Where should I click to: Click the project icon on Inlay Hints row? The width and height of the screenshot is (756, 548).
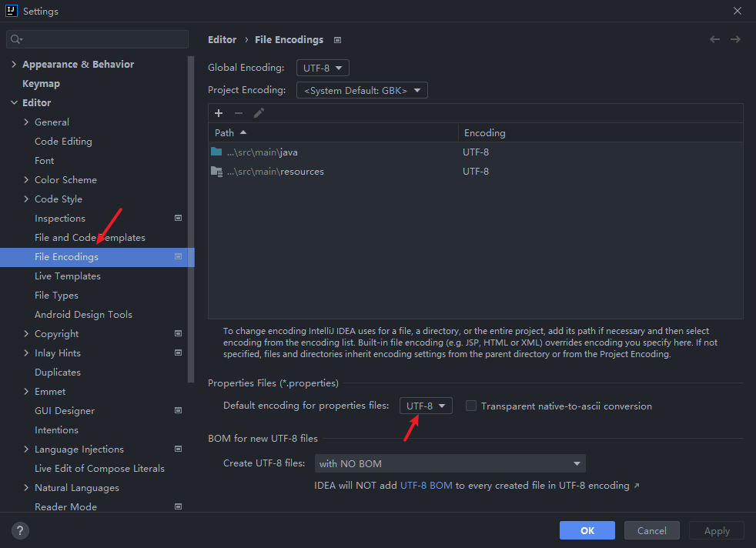178,353
